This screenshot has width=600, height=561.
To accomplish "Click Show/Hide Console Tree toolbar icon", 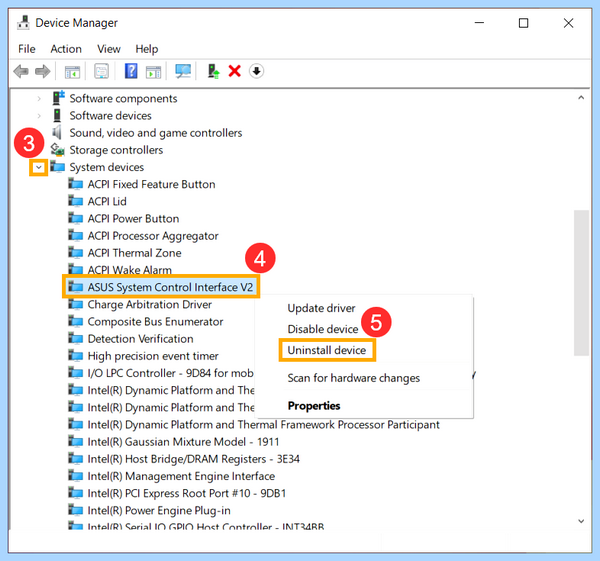I will click(72, 72).
